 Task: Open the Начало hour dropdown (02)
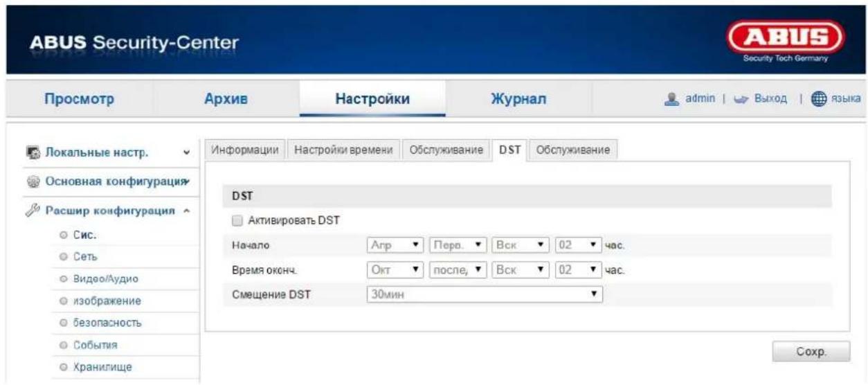point(577,244)
